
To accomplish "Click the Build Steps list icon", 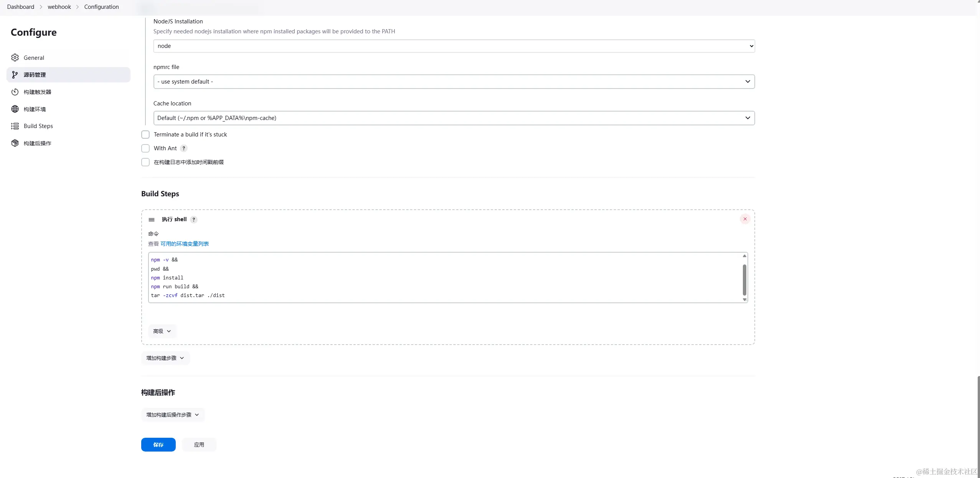I will click(x=15, y=126).
